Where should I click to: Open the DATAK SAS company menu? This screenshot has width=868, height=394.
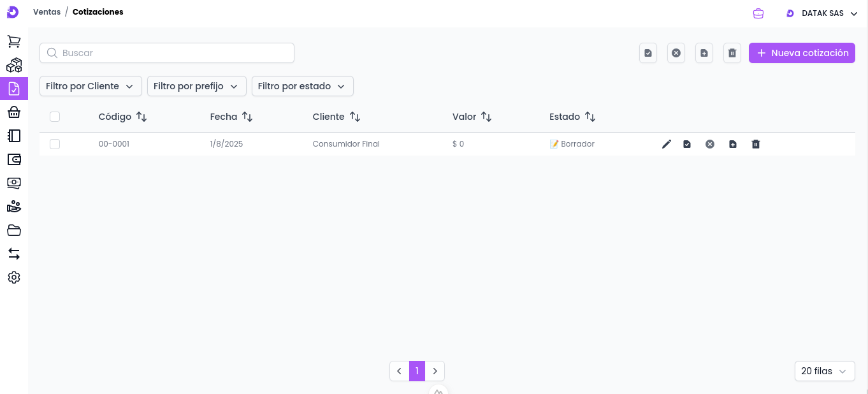[822, 13]
